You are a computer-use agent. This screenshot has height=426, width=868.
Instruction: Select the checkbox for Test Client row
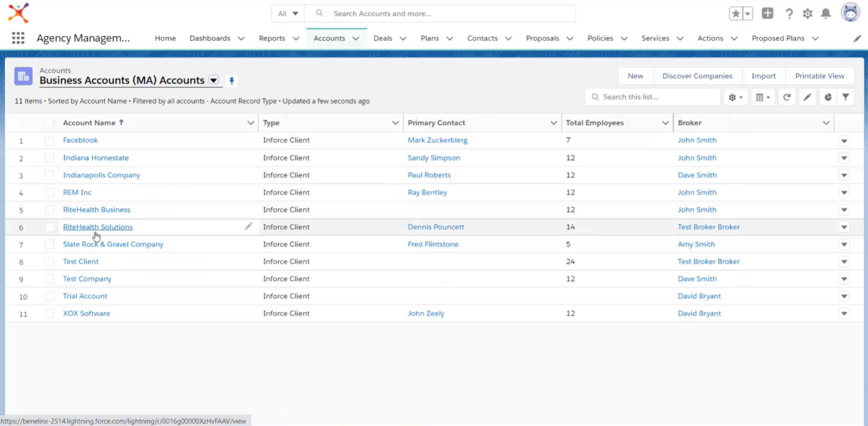(49, 261)
